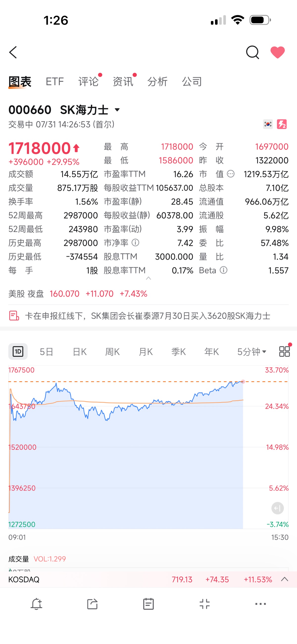Select the 1D chart period

click(x=18, y=352)
